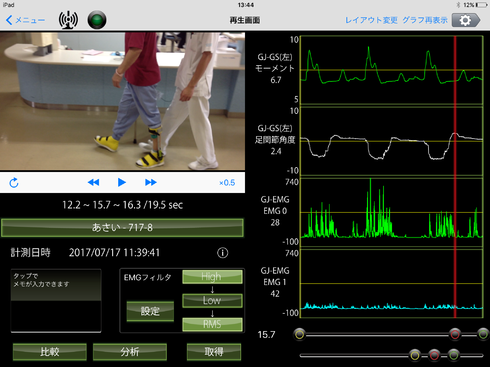
Task: Open settings gear button
Action: [466, 20]
